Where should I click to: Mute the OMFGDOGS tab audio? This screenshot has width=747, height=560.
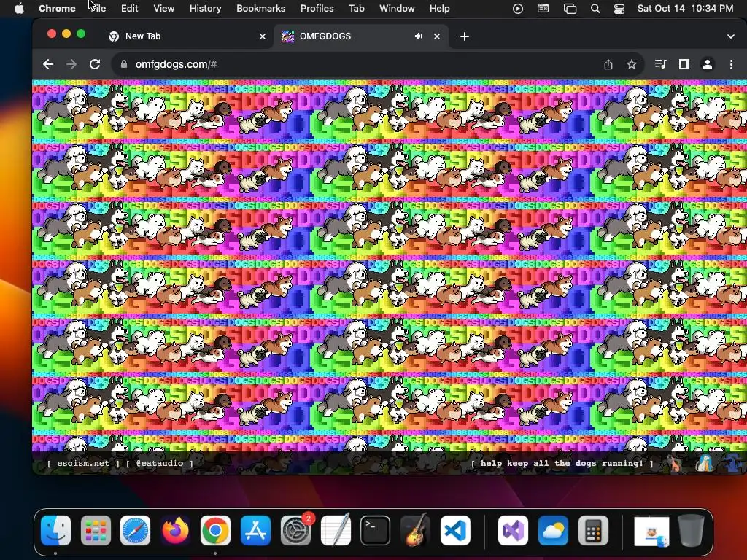point(418,36)
